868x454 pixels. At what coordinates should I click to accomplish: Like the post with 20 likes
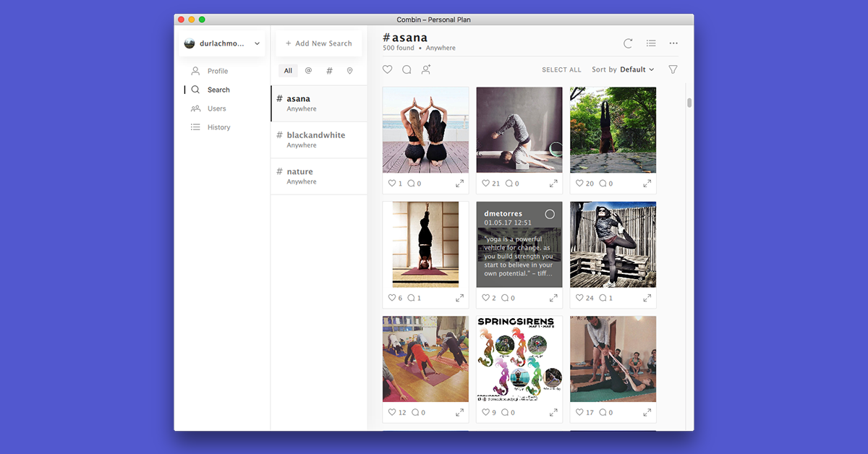(579, 184)
